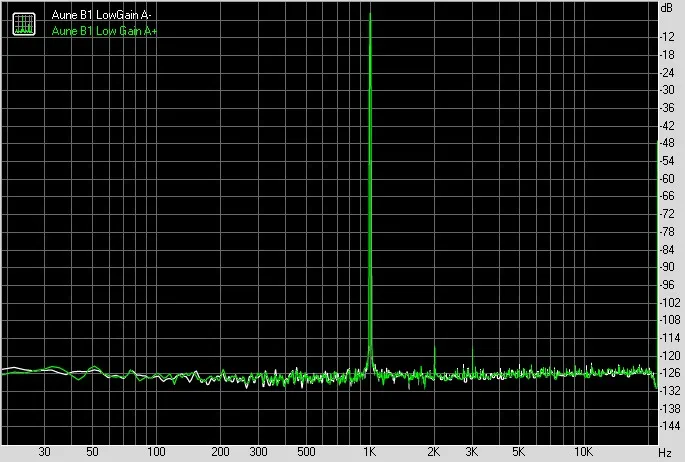The width and height of the screenshot is (685, 462).
Task: Click the "-132" dB scale value
Action: point(670,390)
